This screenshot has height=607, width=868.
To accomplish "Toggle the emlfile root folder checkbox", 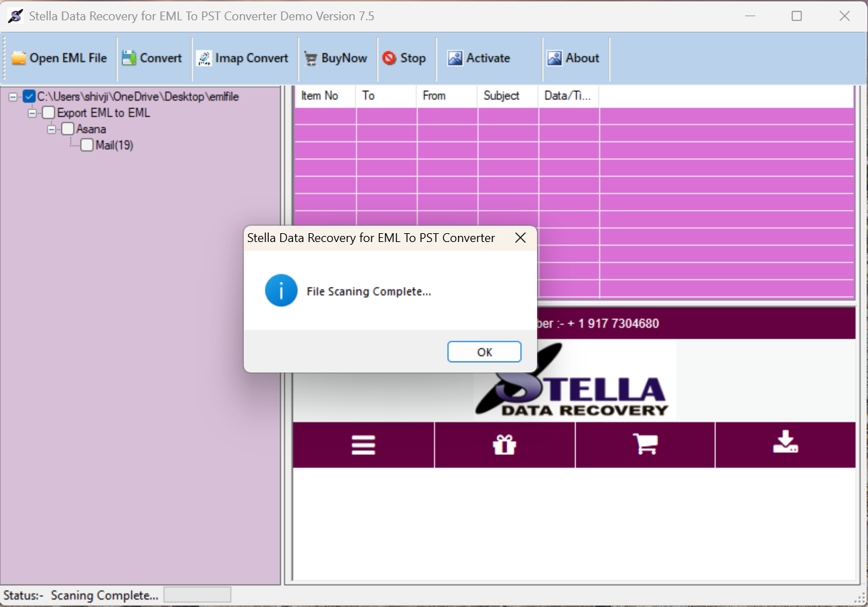I will click(29, 97).
